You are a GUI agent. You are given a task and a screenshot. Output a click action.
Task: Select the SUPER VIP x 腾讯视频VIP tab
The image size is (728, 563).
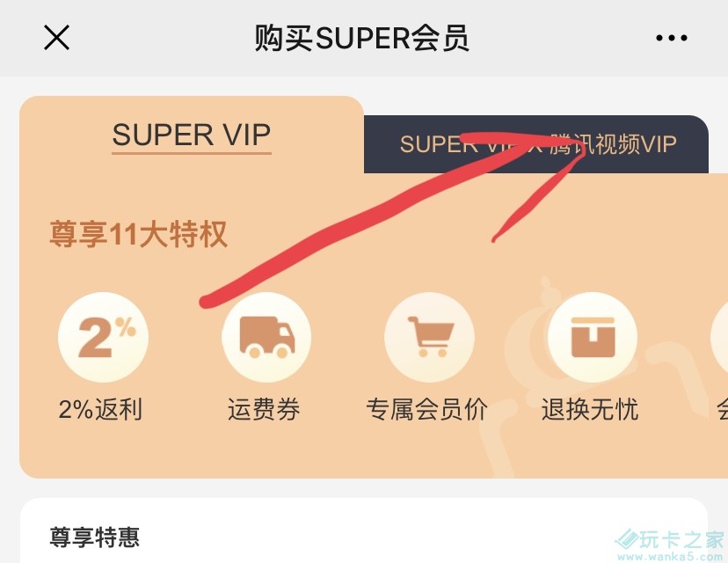pos(536,144)
